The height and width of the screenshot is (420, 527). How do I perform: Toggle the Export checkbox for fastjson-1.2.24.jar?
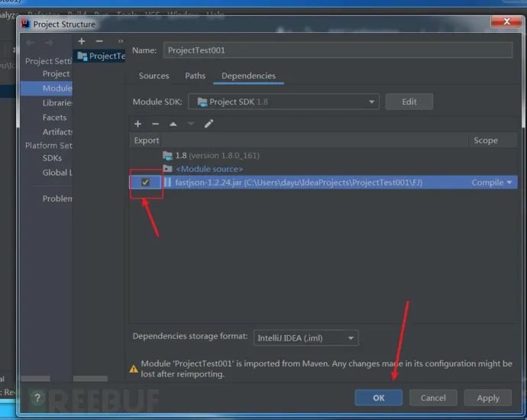pos(145,182)
